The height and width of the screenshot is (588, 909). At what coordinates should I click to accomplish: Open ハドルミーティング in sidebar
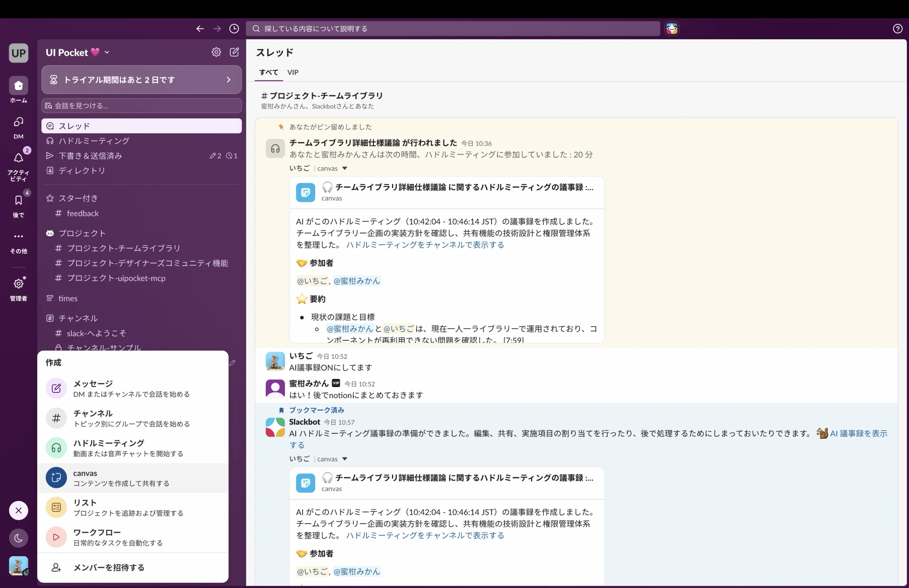point(142,141)
